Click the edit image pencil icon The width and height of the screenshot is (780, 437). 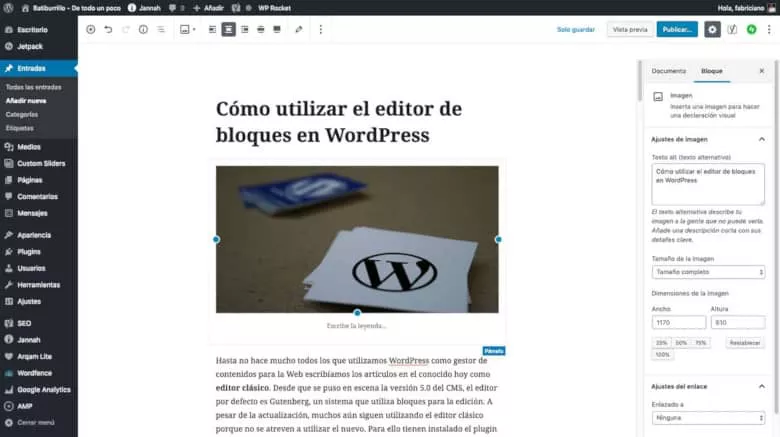(298, 29)
